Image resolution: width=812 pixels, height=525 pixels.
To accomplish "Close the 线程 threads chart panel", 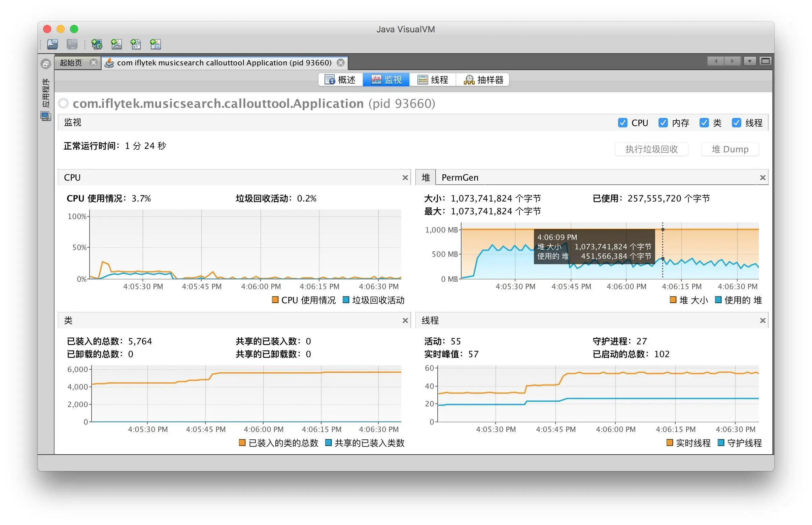I will click(x=763, y=320).
